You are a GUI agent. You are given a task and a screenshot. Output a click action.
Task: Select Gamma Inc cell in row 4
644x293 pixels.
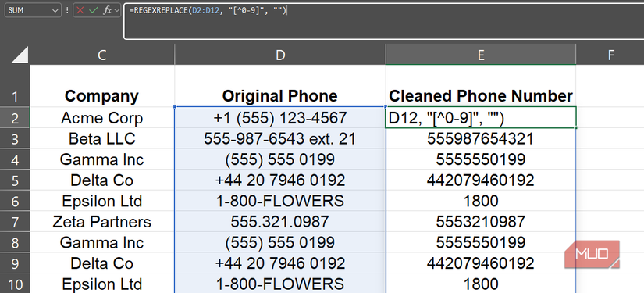tap(102, 159)
